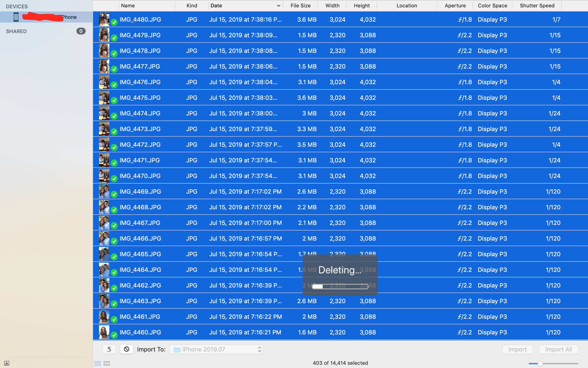Sort by the Kind column header
The height and width of the screenshot is (368, 588).
[x=192, y=6]
